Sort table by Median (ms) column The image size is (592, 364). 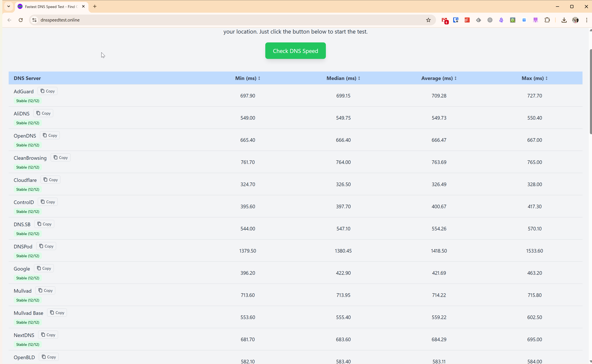(343, 78)
